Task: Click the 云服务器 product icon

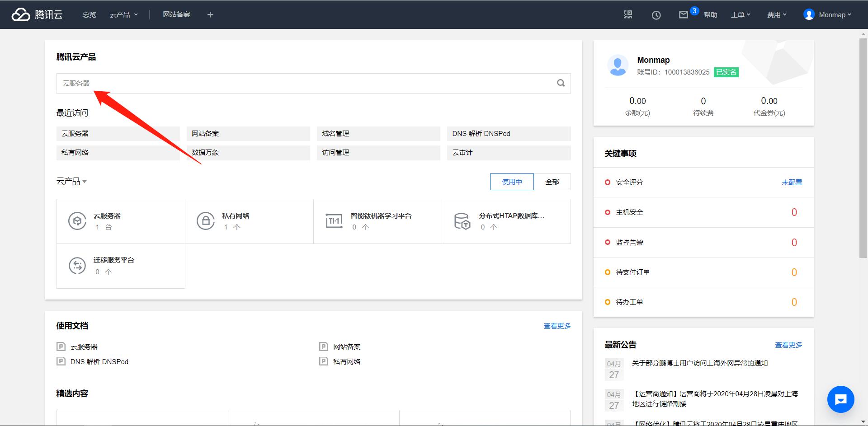Action: coord(77,221)
